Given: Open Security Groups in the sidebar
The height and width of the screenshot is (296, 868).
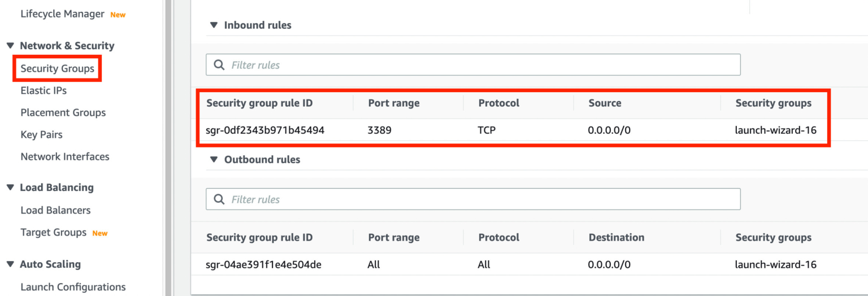Looking at the screenshot, I should point(57,68).
